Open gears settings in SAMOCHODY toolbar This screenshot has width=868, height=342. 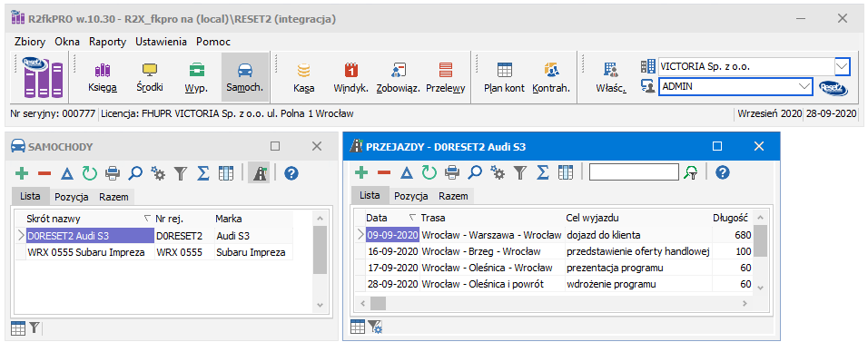pos(158,174)
